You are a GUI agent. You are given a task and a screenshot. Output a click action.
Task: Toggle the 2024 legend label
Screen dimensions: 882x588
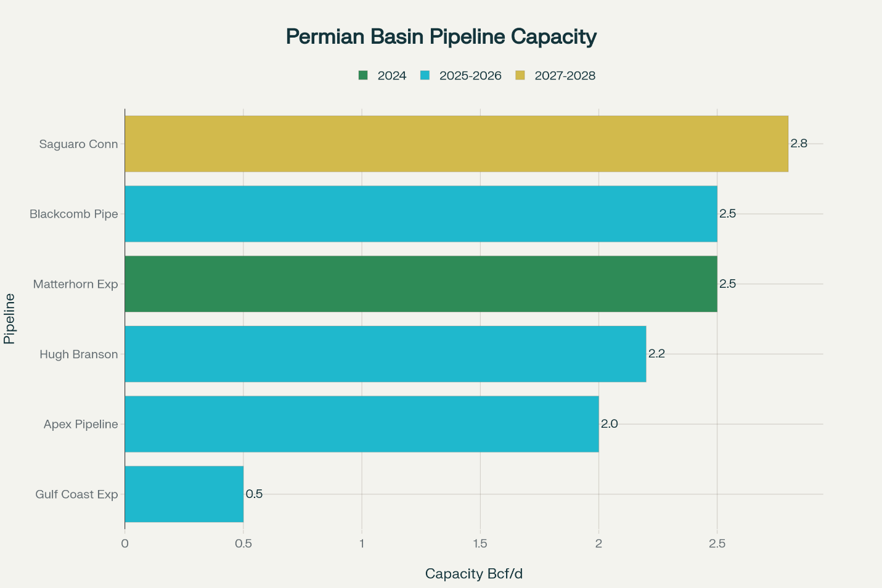pyautogui.click(x=392, y=76)
